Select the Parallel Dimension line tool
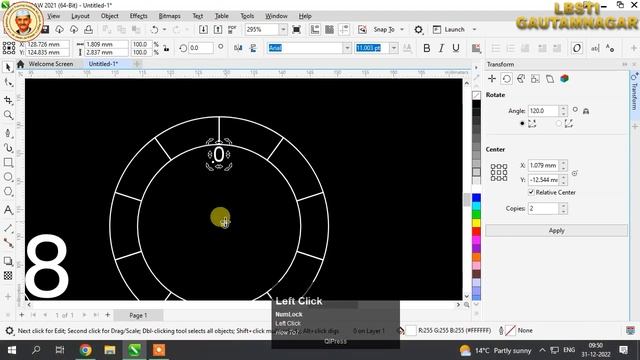Screen dimensions: 640x360 pyautogui.click(x=8, y=228)
